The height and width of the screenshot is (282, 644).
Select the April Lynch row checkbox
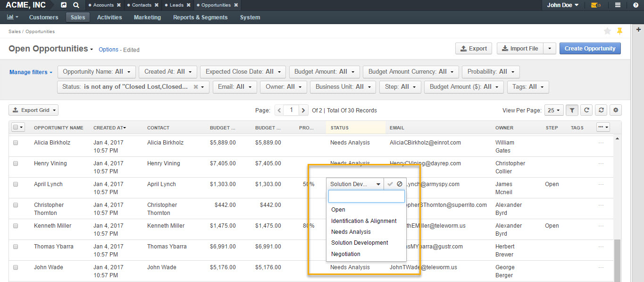[16, 184]
